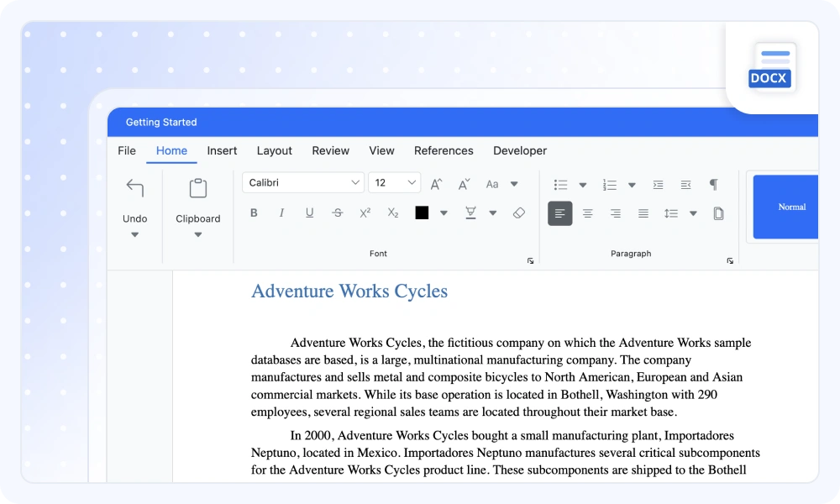
Task: Expand the Clipboard dropdown arrow
Action: click(198, 234)
